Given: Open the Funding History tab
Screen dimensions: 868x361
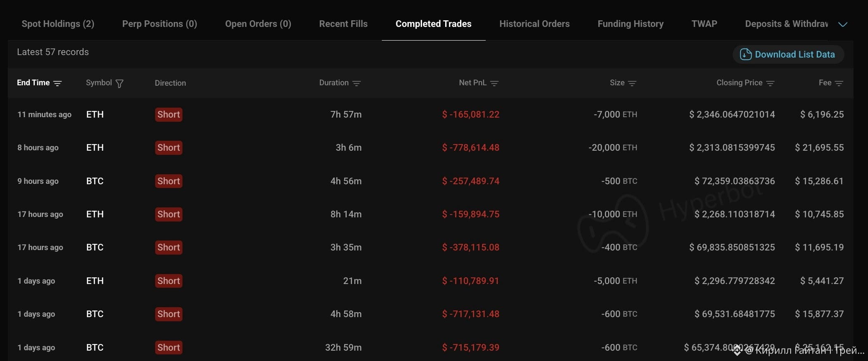Looking at the screenshot, I should coord(631,24).
